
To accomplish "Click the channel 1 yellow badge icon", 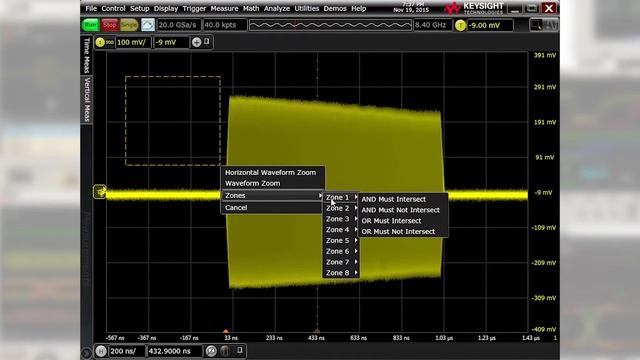I will [x=100, y=42].
